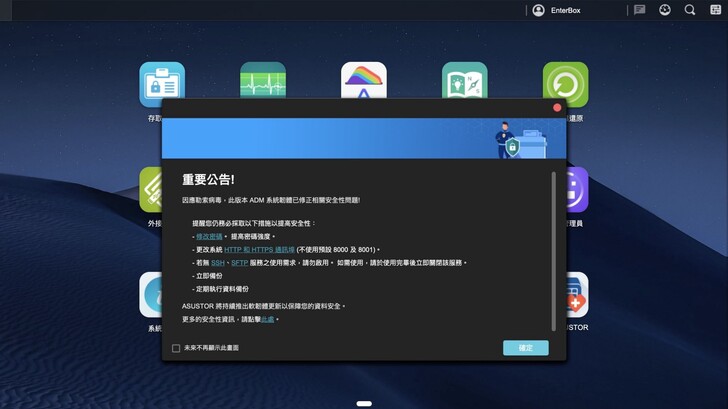Launch the Activity Monitor heartbeat icon
This screenshot has height=409, width=728.
pos(262,80)
